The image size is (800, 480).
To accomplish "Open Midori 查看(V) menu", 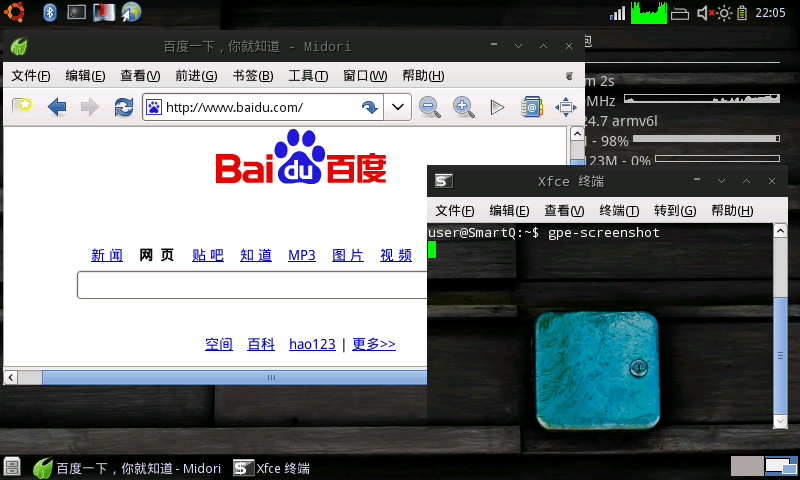I will [140, 76].
